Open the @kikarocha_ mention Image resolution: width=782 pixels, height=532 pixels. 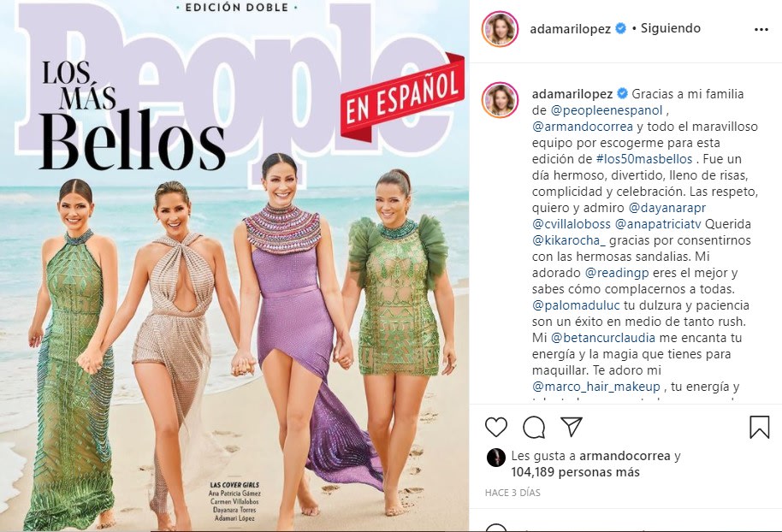coord(569,240)
